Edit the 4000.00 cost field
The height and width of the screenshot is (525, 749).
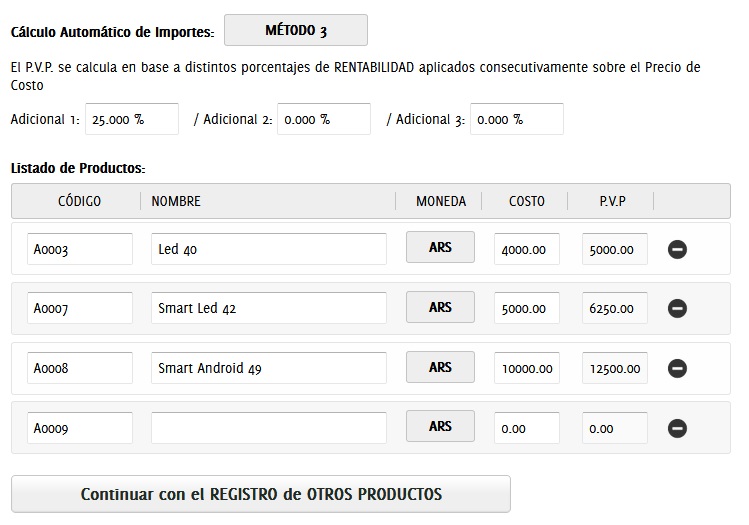(x=527, y=249)
